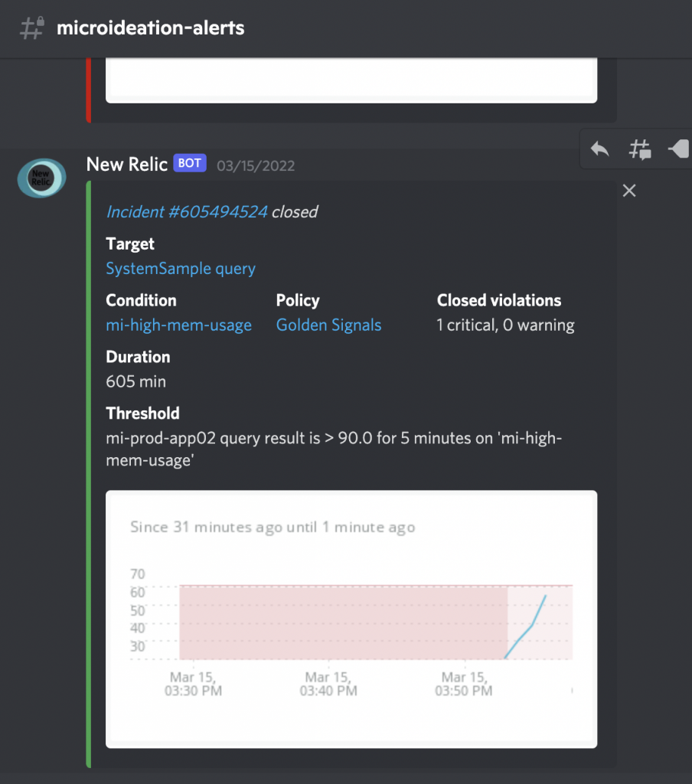Click the word 'closed' after the incident number
This screenshot has width=692, height=784.
click(x=295, y=212)
